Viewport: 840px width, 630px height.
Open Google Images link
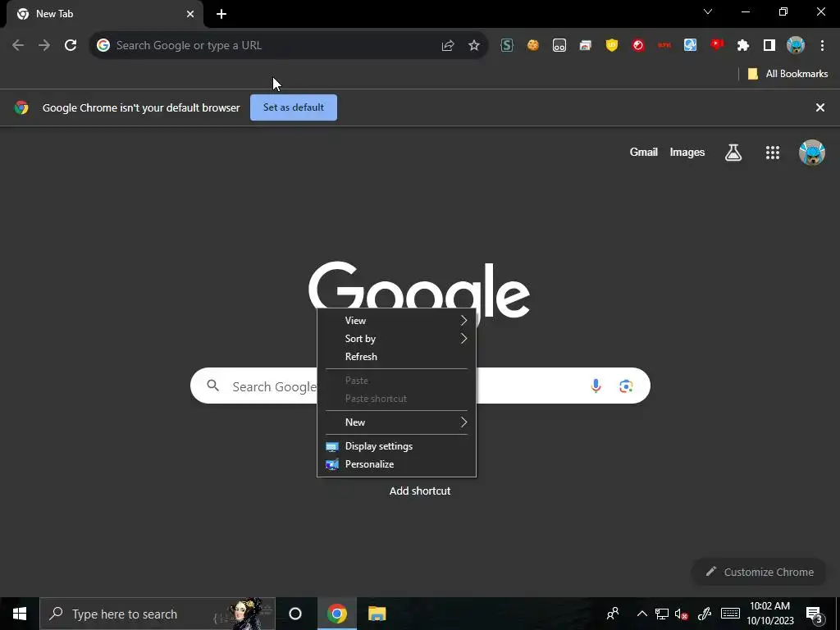pos(687,152)
